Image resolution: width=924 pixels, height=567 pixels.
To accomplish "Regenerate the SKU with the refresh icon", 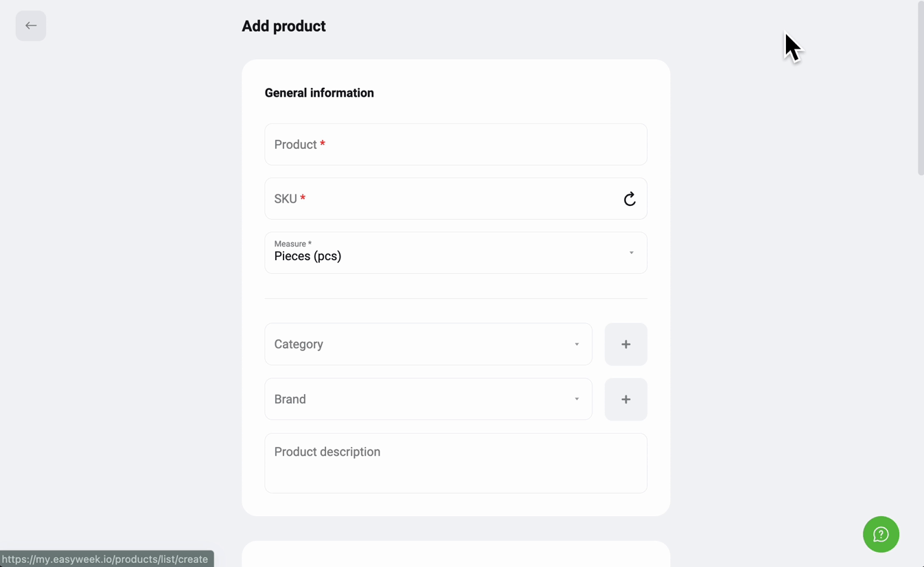I will coord(630,199).
